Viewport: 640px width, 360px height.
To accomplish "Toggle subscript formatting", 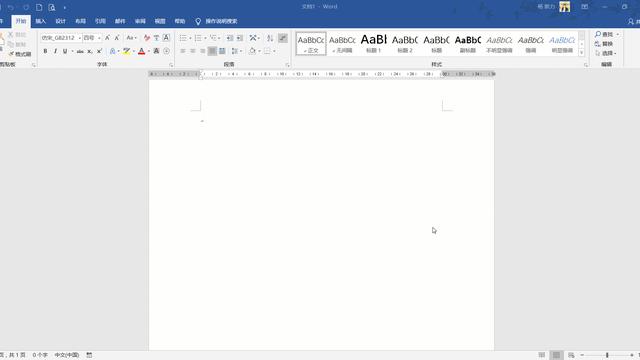I will coord(90,51).
